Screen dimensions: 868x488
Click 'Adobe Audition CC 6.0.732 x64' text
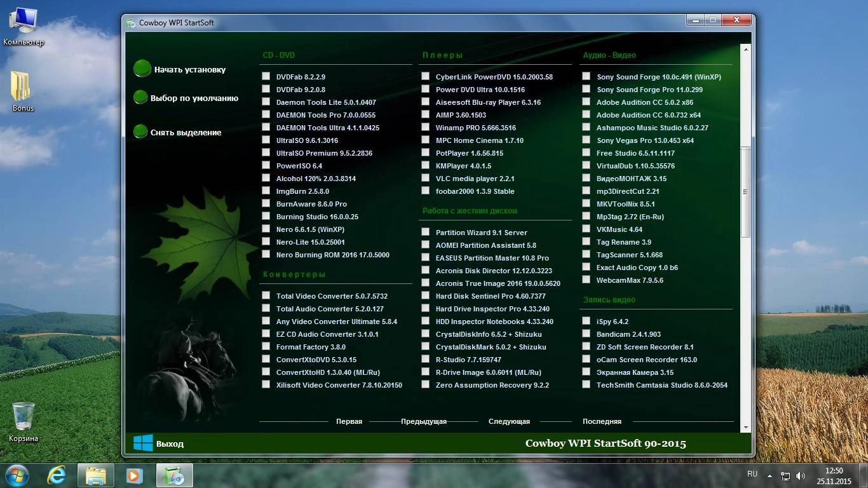point(648,115)
